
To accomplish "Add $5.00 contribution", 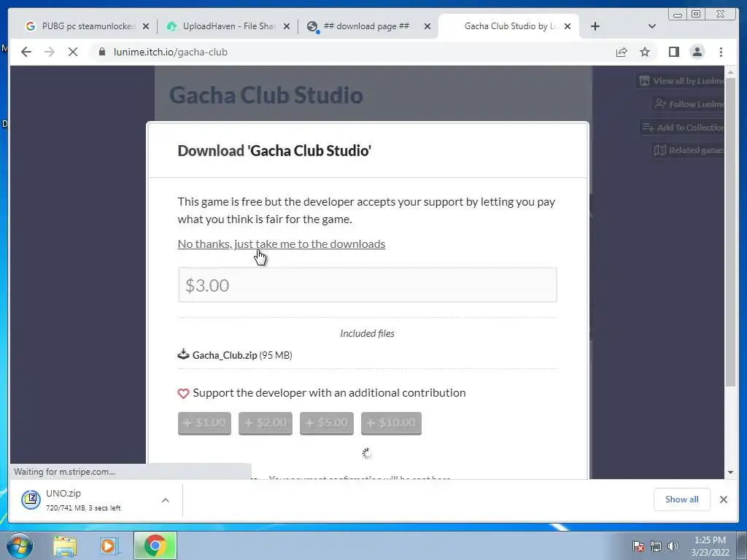I will point(327,424).
